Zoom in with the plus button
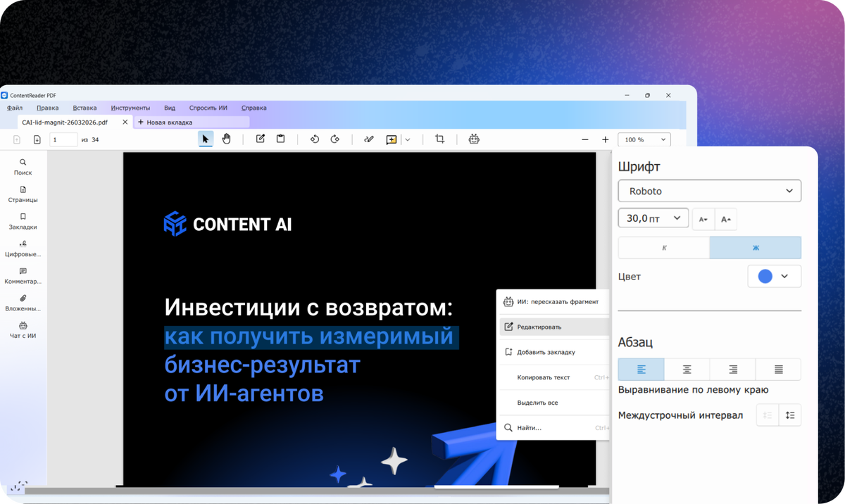The height and width of the screenshot is (504, 845). pyautogui.click(x=605, y=139)
